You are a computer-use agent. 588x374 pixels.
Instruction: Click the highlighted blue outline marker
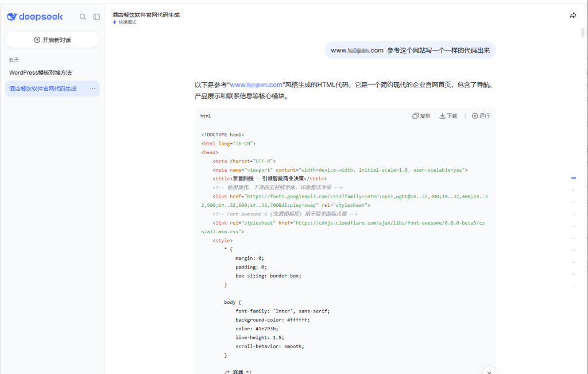[574, 178]
